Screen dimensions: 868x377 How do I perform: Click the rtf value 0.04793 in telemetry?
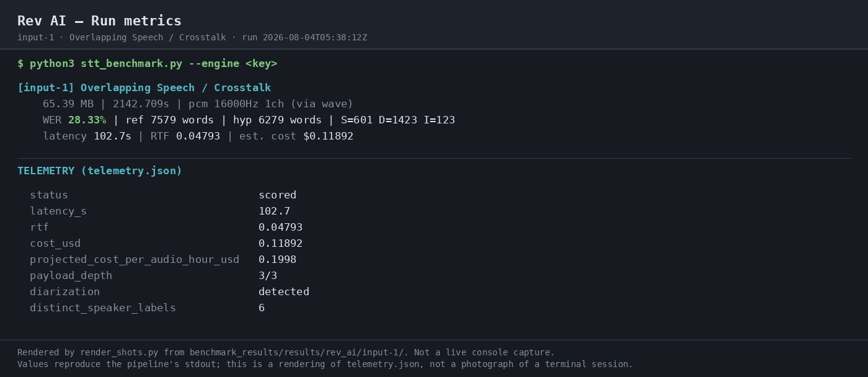280,228
